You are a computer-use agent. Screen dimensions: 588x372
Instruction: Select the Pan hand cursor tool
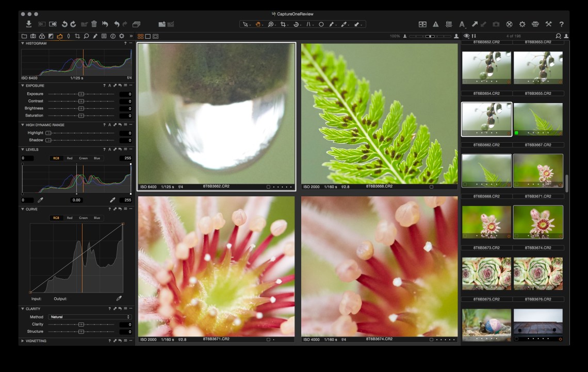point(258,24)
